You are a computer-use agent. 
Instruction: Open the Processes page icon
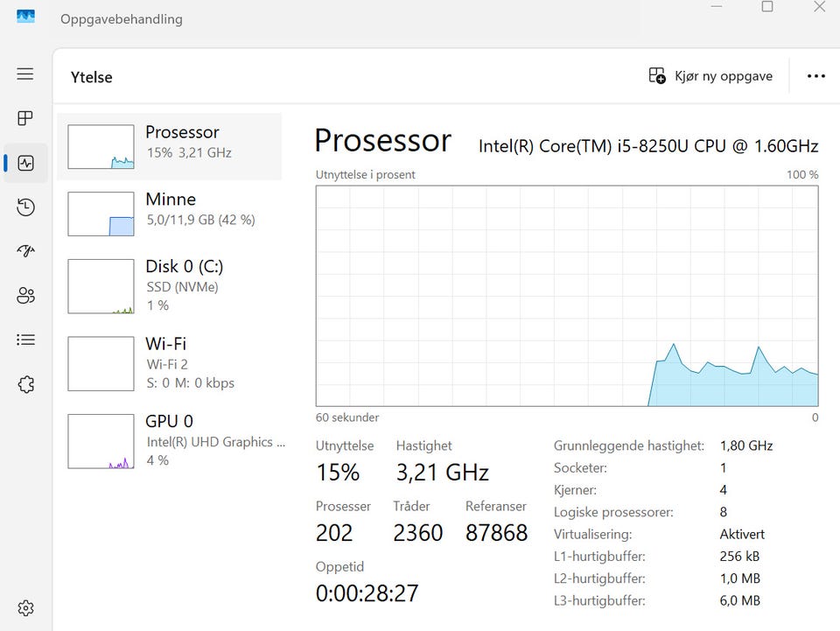point(25,118)
